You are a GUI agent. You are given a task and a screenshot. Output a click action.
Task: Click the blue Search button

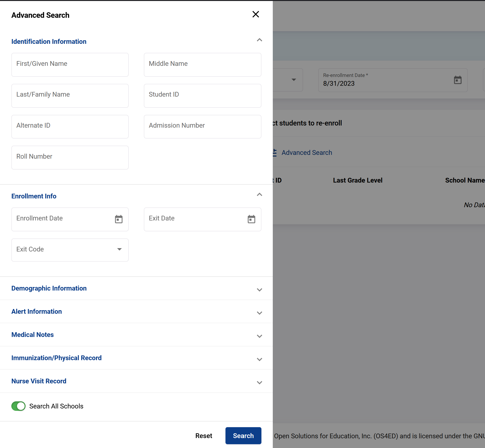coord(243,436)
